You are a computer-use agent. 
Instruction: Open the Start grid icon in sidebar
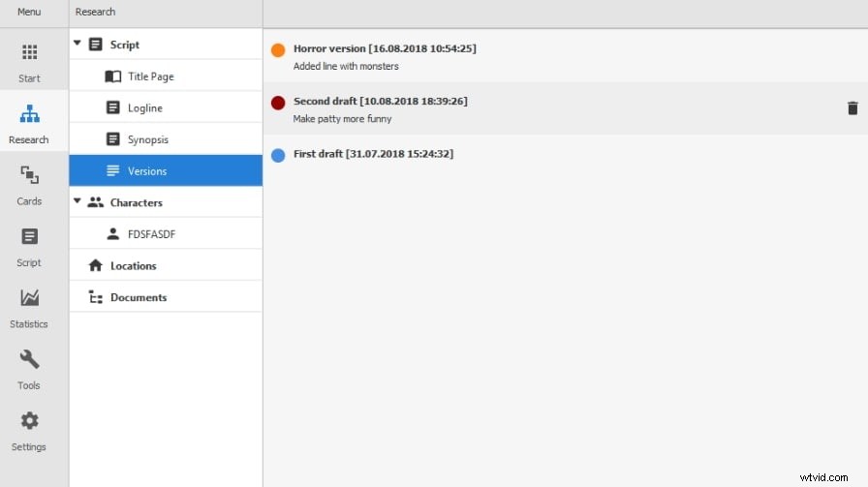click(x=29, y=52)
